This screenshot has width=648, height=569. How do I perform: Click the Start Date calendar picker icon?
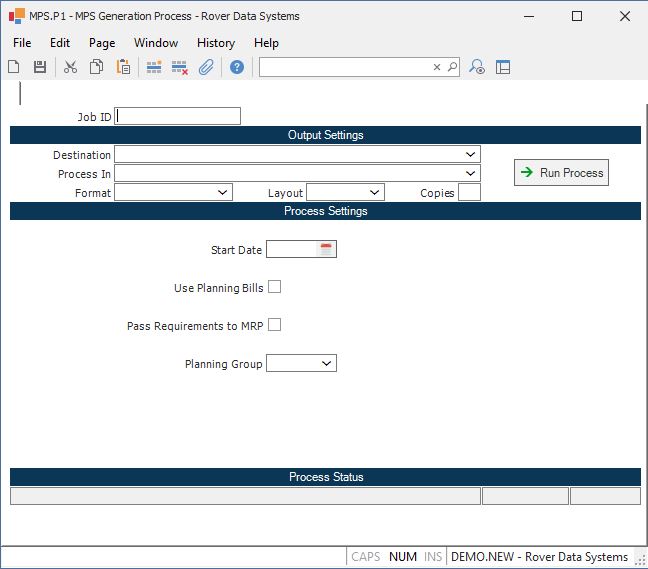pos(326,250)
